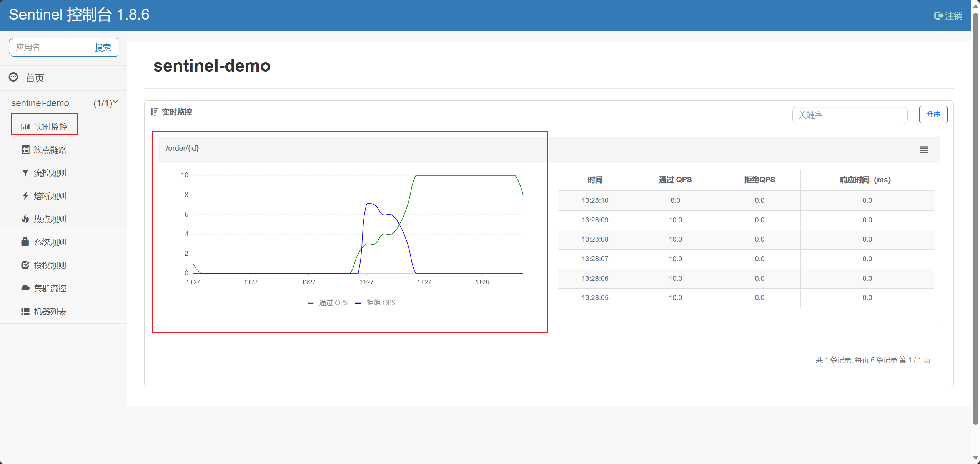Click the 首页 dashboard icon
This screenshot has height=464, width=980.
(13, 77)
